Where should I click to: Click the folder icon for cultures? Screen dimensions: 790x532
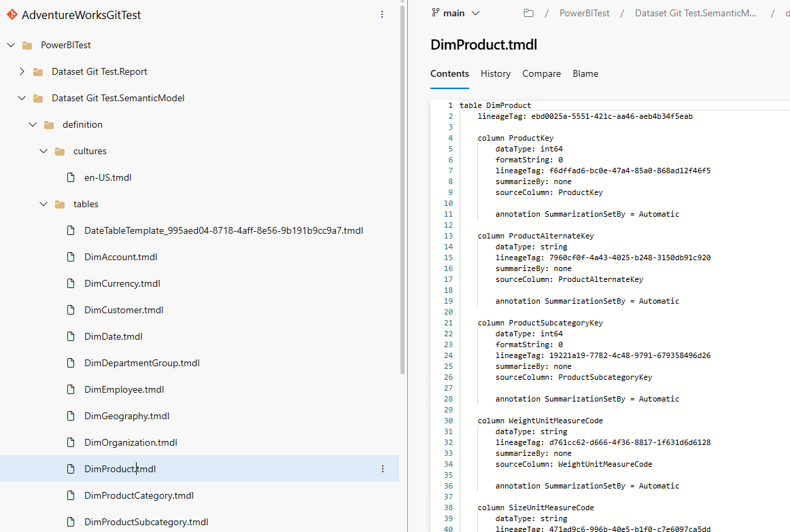(59, 150)
